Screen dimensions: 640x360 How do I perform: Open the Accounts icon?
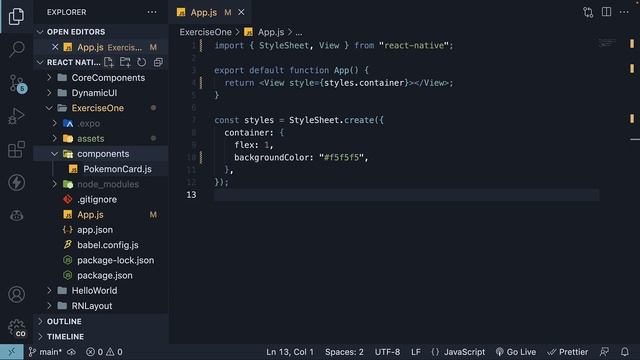pos(16,294)
